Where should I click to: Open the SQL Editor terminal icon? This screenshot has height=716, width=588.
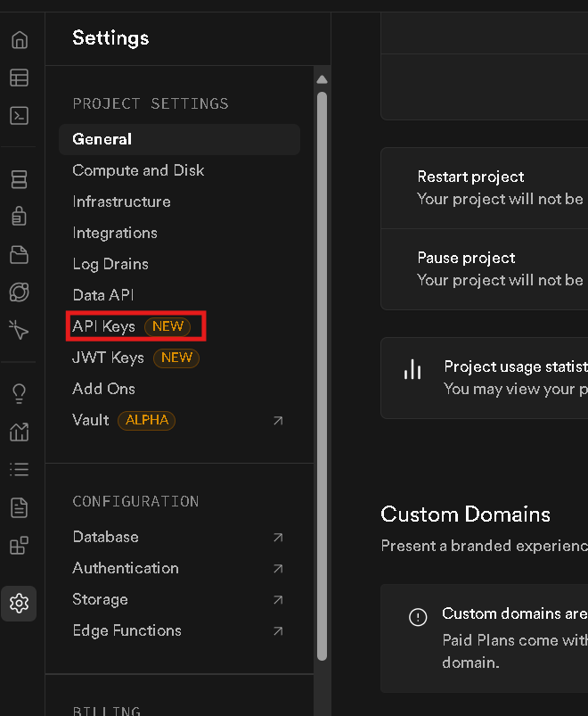click(19, 115)
